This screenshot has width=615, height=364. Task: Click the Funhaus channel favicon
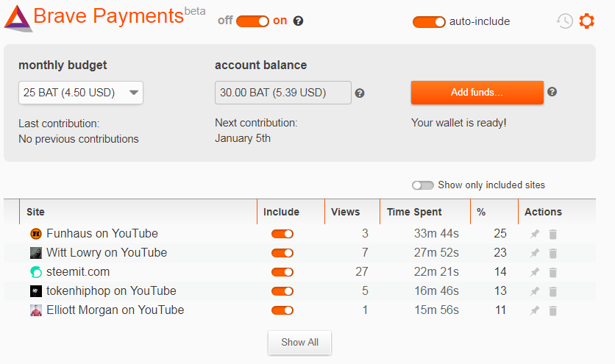click(x=36, y=234)
